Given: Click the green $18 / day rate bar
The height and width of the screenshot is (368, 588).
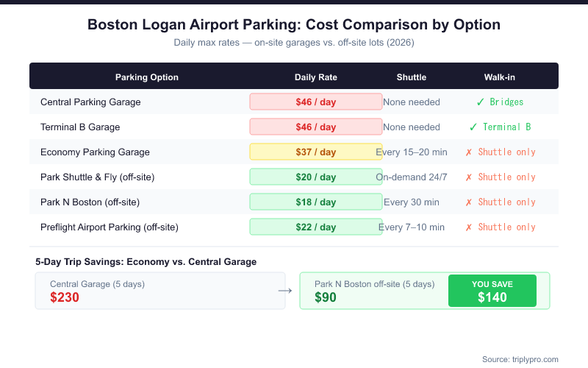Looking at the screenshot, I should pyautogui.click(x=316, y=202).
